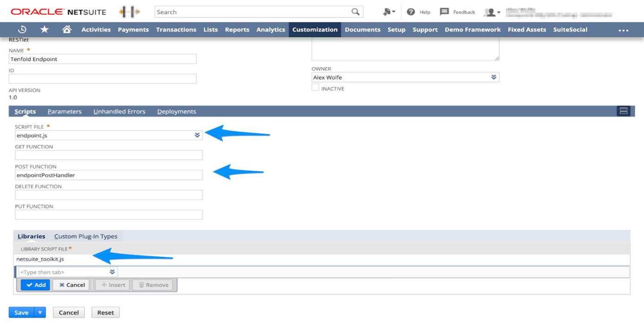Image resolution: width=644 pixels, height=325 pixels.
Task: Select the Custom Plug-In Types tab
Action: pos(86,236)
